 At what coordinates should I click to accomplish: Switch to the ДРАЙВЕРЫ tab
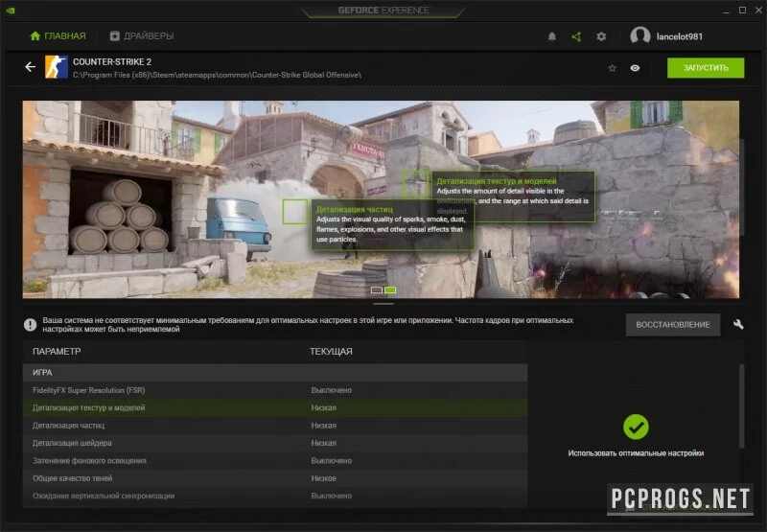142,36
